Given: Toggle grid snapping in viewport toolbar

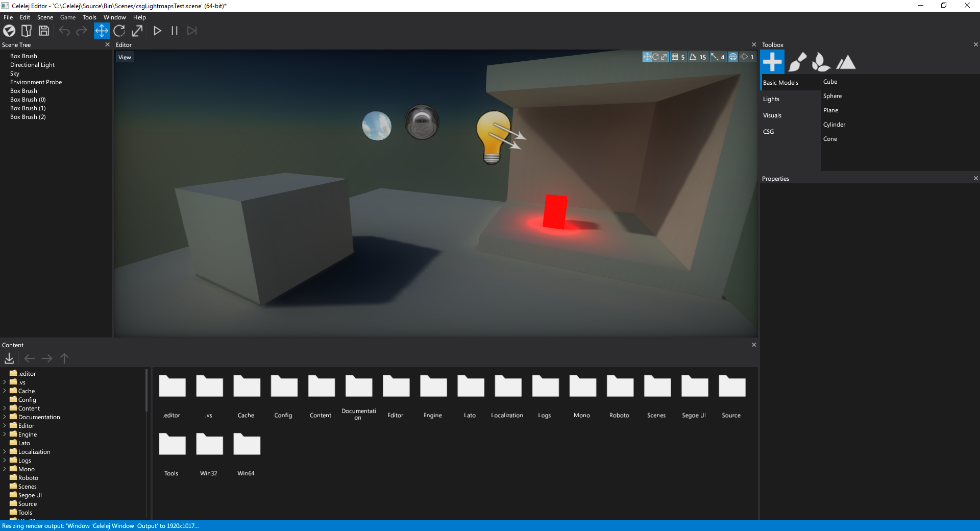Looking at the screenshot, I should tap(678, 57).
